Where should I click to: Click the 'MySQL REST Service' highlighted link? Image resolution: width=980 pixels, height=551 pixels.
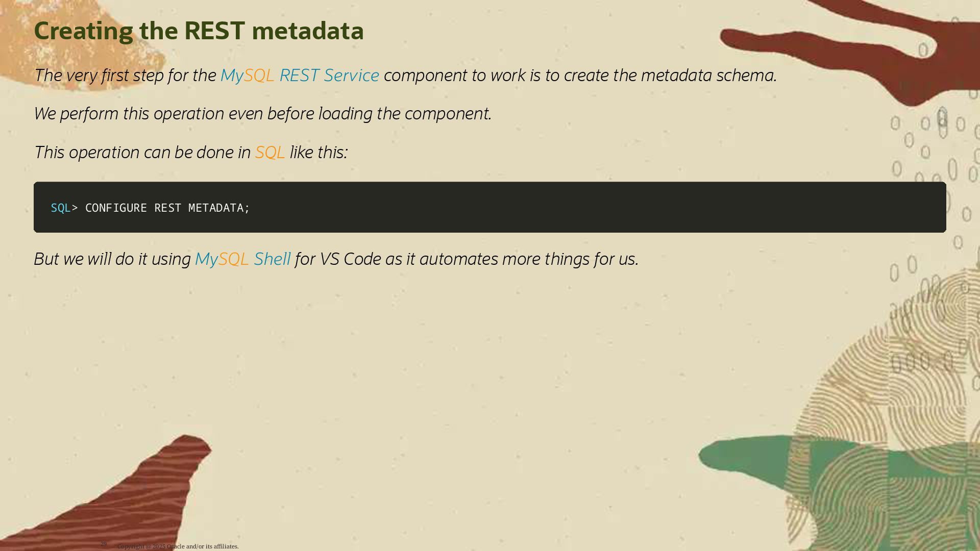(300, 76)
